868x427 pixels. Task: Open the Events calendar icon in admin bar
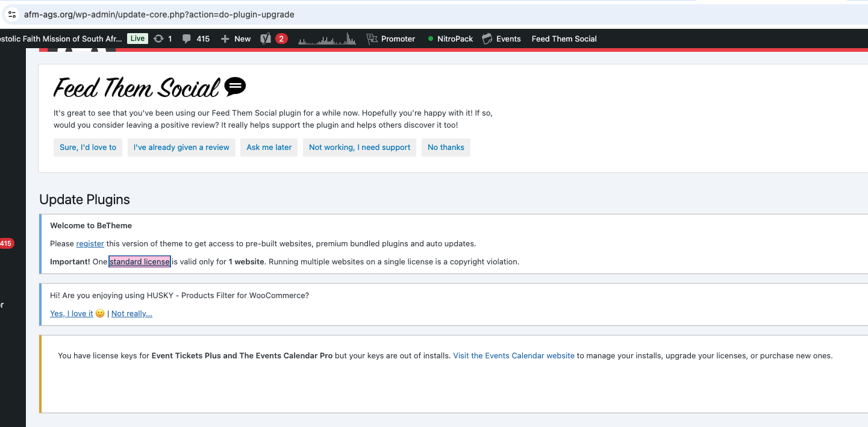[487, 39]
